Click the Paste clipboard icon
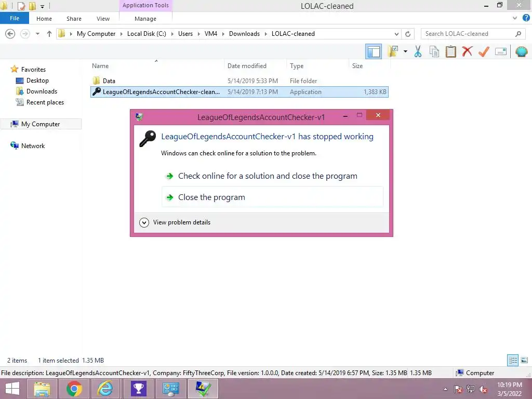 tap(450, 51)
